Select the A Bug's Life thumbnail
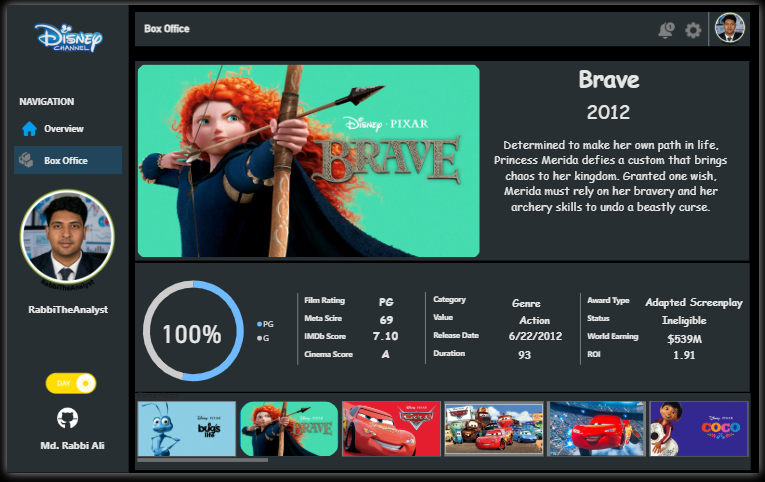765x482 pixels. click(x=186, y=429)
